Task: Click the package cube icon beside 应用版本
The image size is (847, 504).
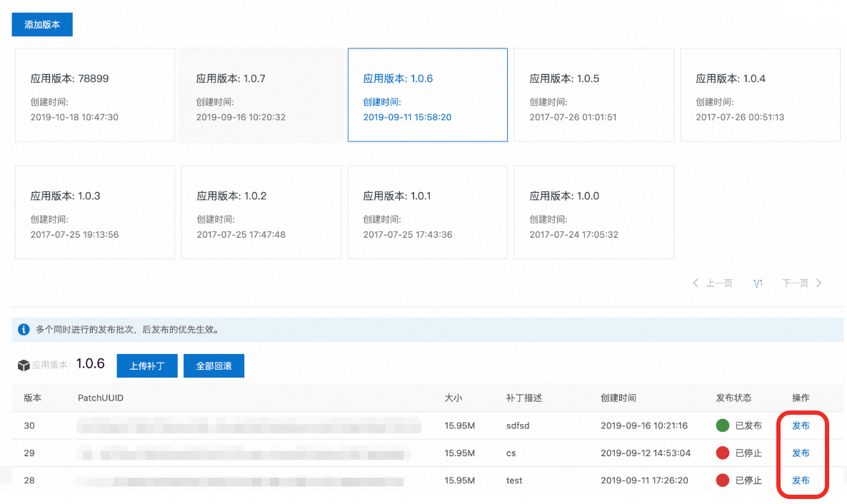Action: pyautogui.click(x=24, y=366)
